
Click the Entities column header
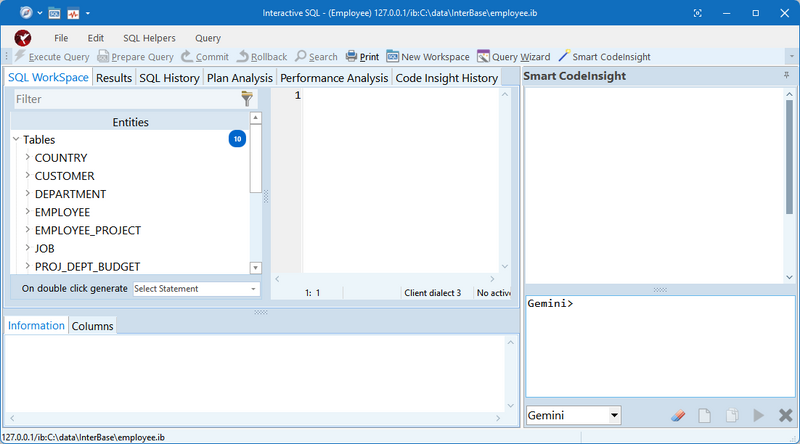(130, 122)
